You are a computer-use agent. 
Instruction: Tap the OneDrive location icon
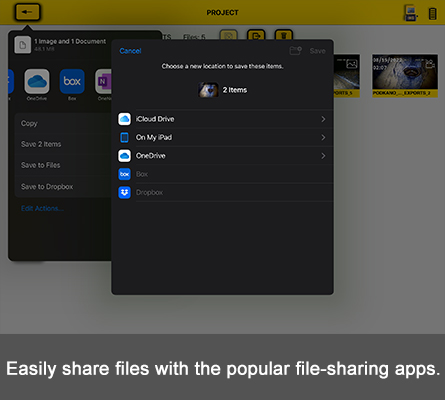tap(124, 156)
